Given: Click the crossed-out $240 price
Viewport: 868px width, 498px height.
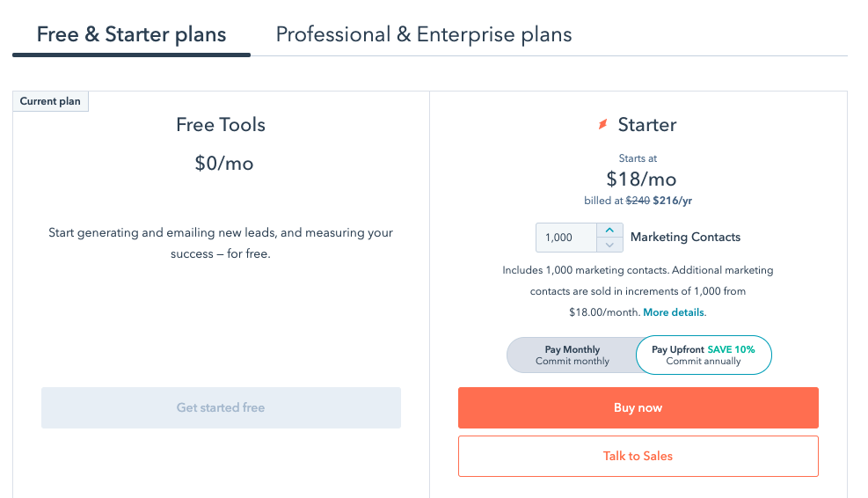Looking at the screenshot, I should (637, 201).
